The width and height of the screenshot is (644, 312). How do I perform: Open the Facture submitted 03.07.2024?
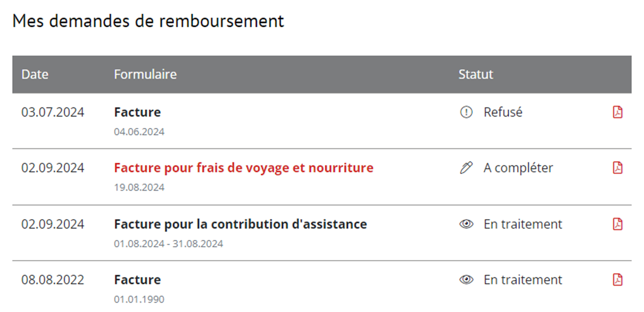(x=137, y=112)
